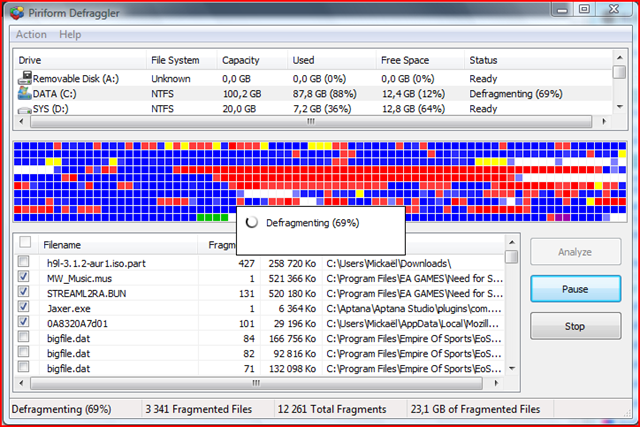Click the Stop button

coord(576,326)
